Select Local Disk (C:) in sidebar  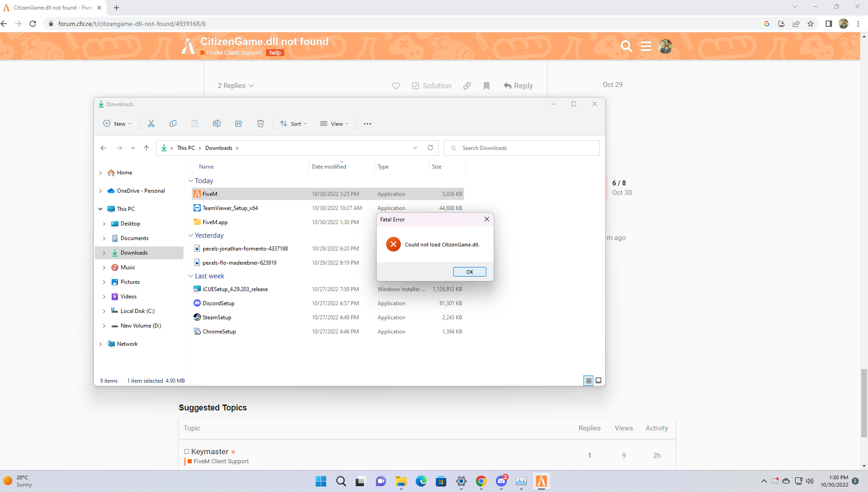(137, 311)
